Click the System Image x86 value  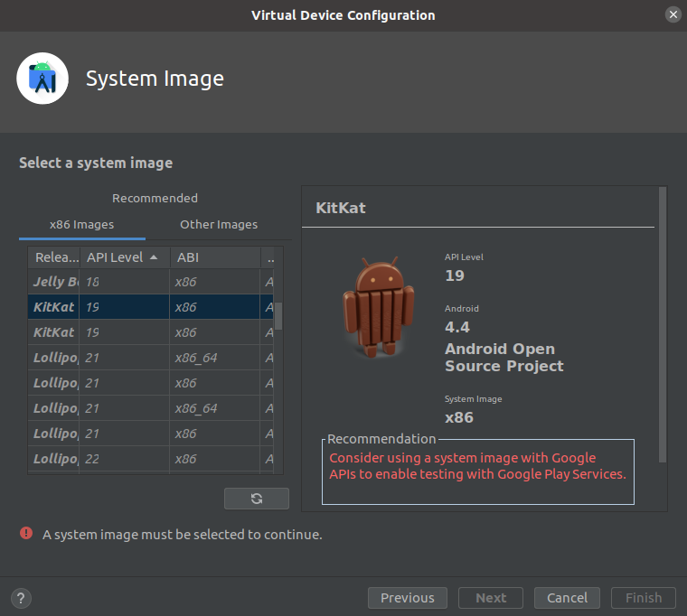coord(458,417)
